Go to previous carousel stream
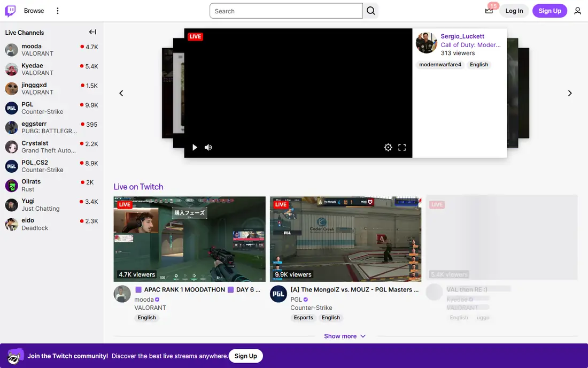The height and width of the screenshot is (368, 588). click(x=121, y=93)
